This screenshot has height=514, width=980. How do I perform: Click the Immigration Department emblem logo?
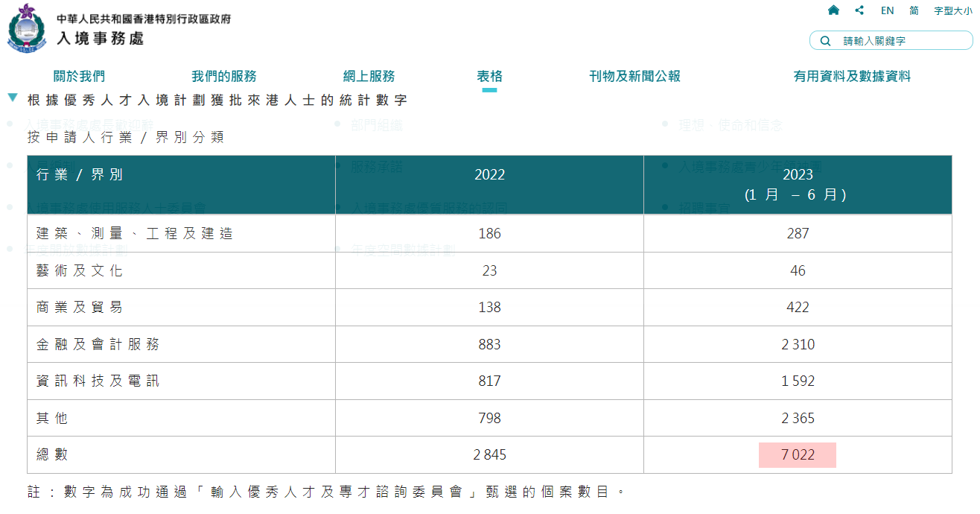click(26, 28)
